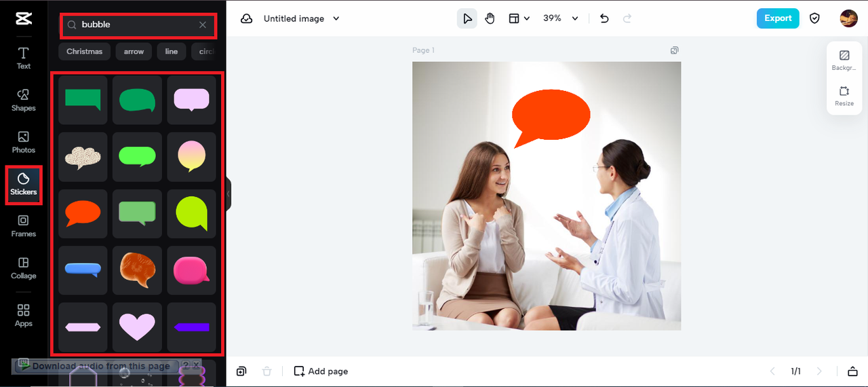Open the Frames panel
868x387 pixels.
[24, 226]
